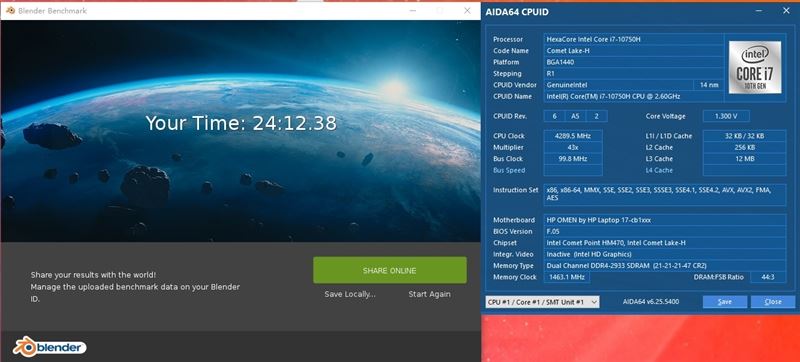Click the Code Name value Comet Lake-H
The width and height of the screenshot is (800, 362).
[634, 50]
